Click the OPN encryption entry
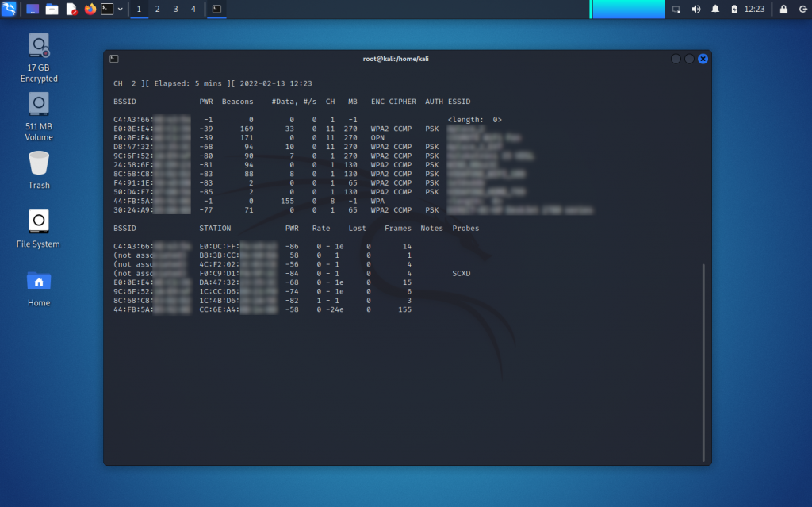Viewport: 812px width, 507px height. pos(377,138)
